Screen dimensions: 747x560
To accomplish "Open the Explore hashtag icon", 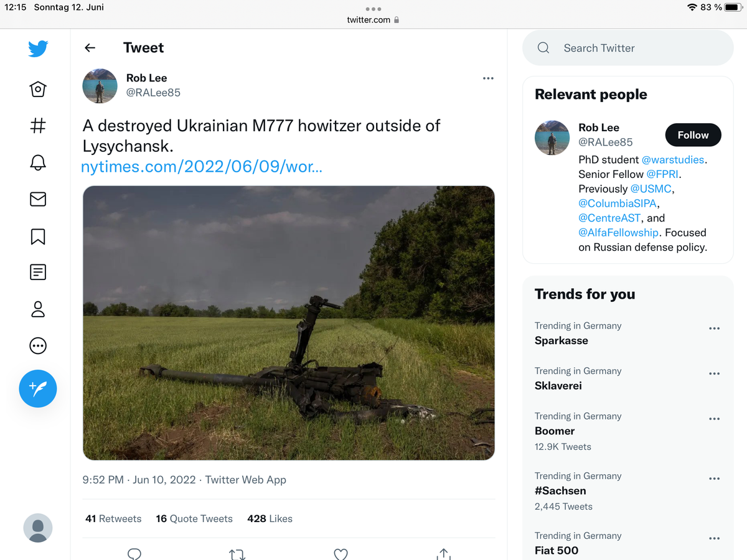I will click(x=38, y=126).
